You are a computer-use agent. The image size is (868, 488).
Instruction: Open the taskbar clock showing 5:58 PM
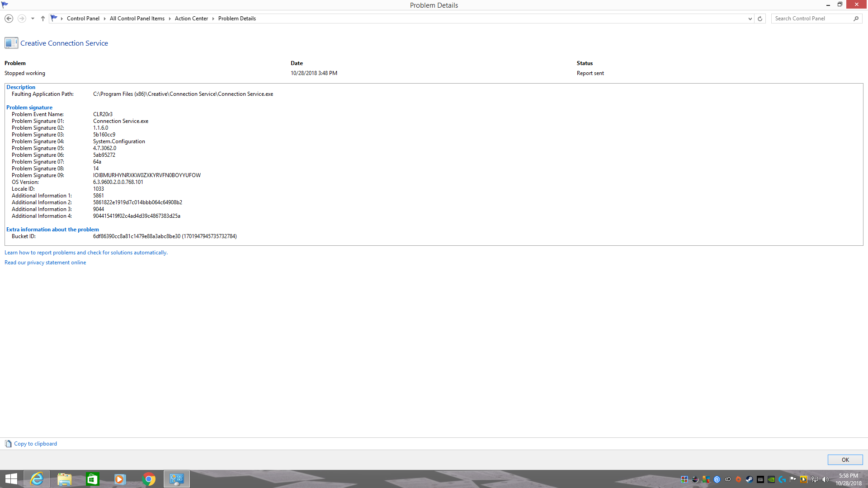(x=848, y=479)
